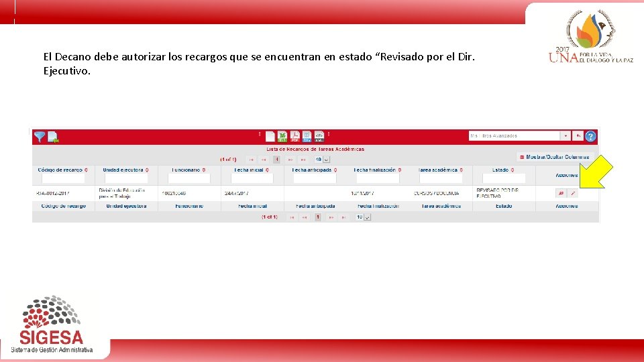The width and height of the screenshot is (644, 362).
Task: Go to first page in the bottom paginator
Action: [x=292, y=217]
